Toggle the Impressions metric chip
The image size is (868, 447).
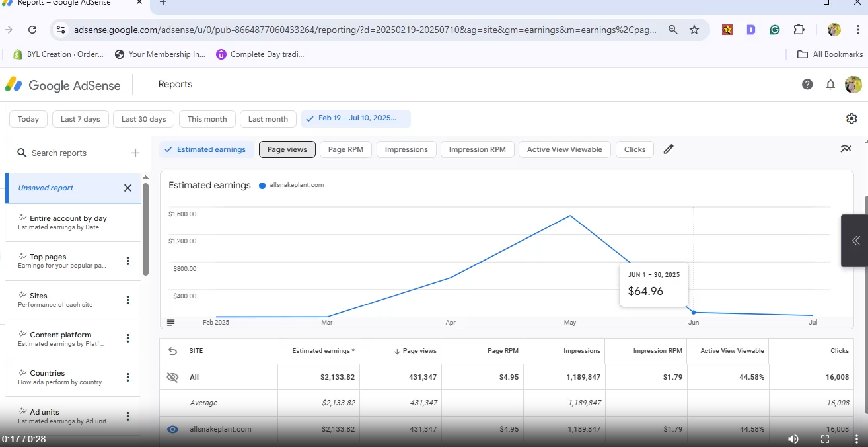click(x=406, y=149)
